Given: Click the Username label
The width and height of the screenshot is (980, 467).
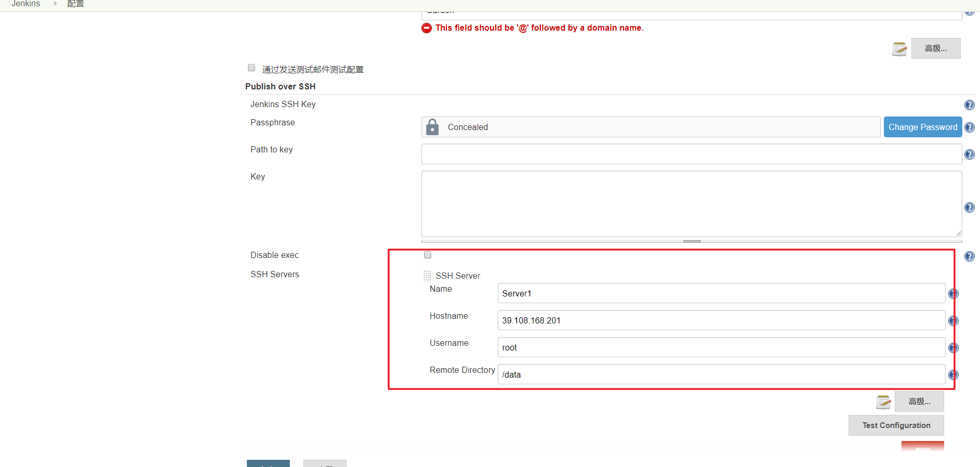Looking at the screenshot, I should point(449,343).
